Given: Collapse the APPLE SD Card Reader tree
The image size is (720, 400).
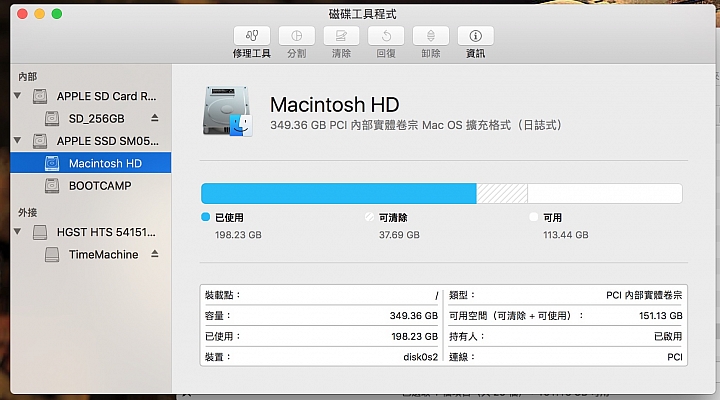Looking at the screenshot, I should 17,96.
